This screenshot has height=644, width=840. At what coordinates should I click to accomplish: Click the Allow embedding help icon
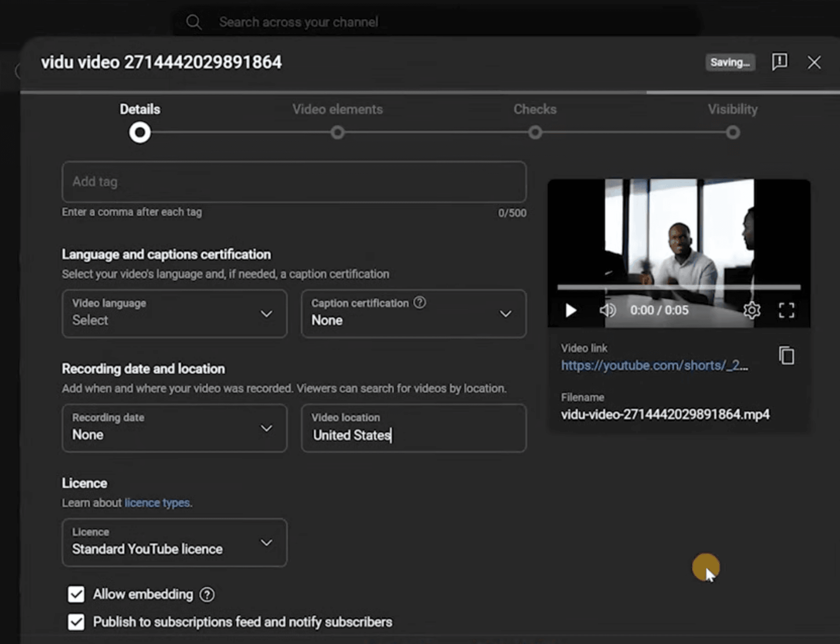click(207, 594)
